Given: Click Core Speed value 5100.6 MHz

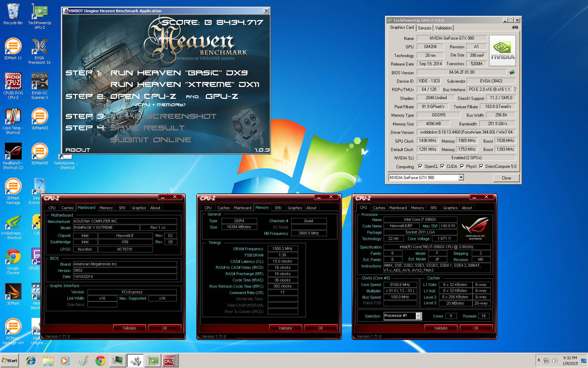Looking at the screenshot, I should [400, 285].
